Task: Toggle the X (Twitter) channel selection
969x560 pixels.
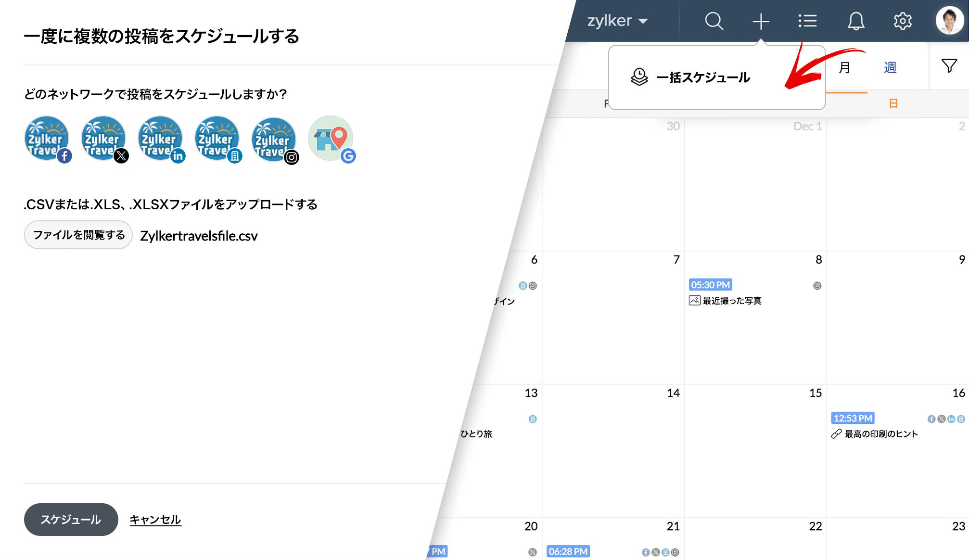Action: (103, 140)
